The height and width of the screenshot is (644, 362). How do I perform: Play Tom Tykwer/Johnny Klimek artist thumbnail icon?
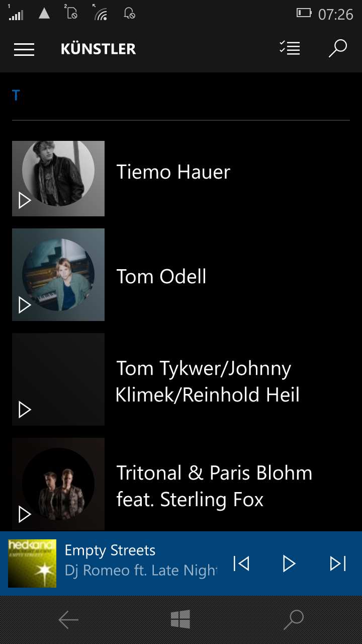25,410
